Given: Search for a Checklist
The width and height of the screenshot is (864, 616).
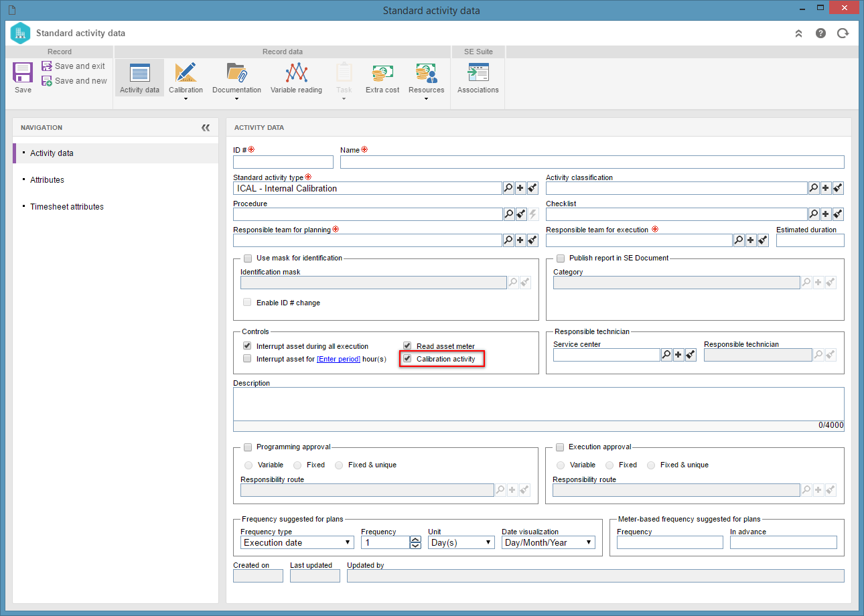Looking at the screenshot, I should 814,214.
